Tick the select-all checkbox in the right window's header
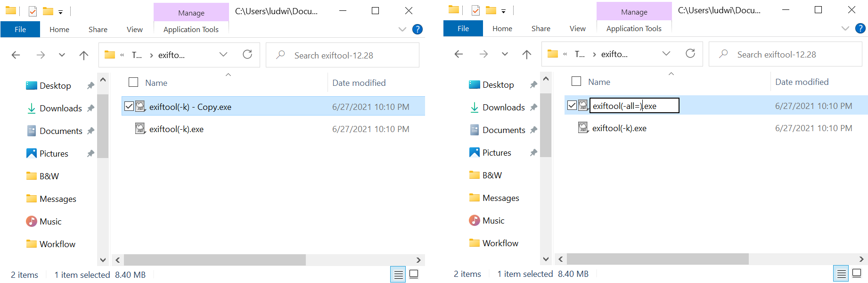868x283 pixels. (x=576, y=82)
